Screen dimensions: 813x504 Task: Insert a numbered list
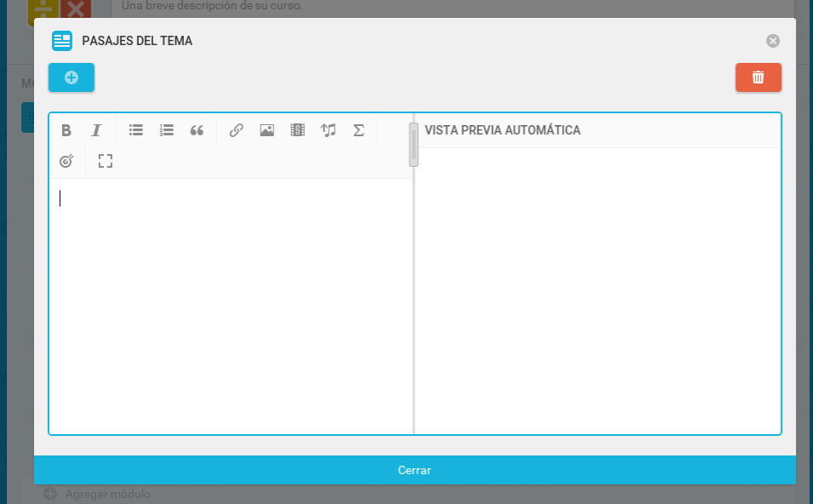point(167,130)
